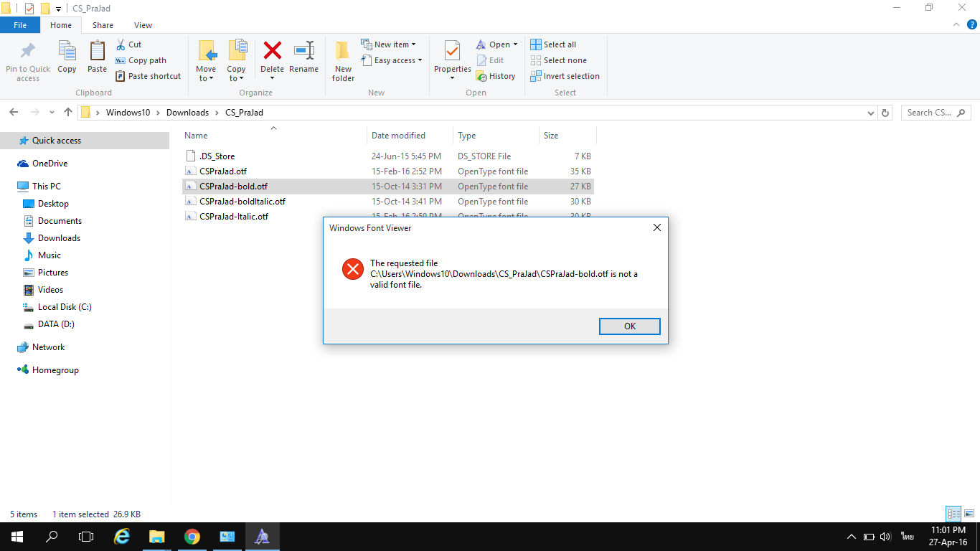Click the Paste ribbon button
The width and height of the screenshot is (980, 551).
[97, 57]
